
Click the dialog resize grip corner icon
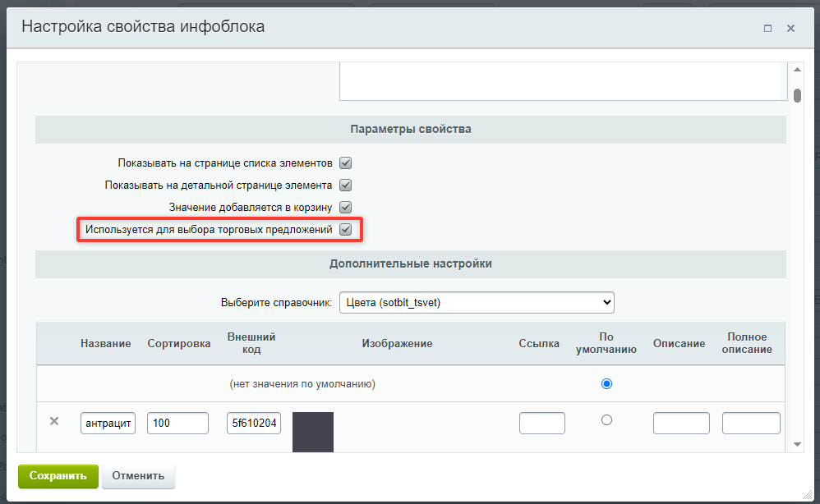[x=808, y=494]
